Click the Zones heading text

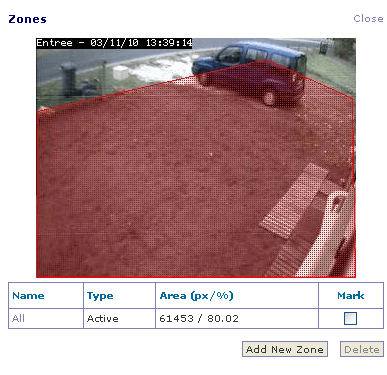tap(28, 19)
